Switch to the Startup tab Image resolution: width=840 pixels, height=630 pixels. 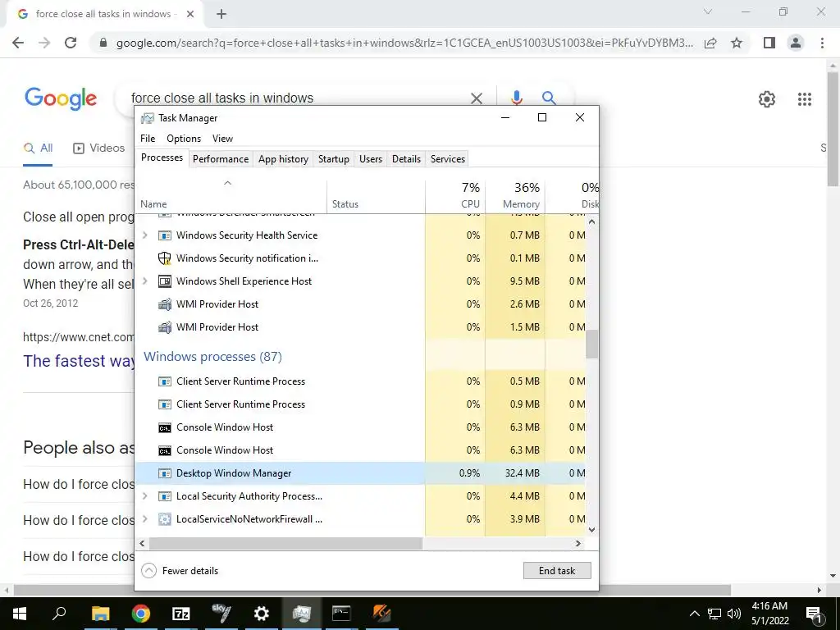[x=334, y=158]
